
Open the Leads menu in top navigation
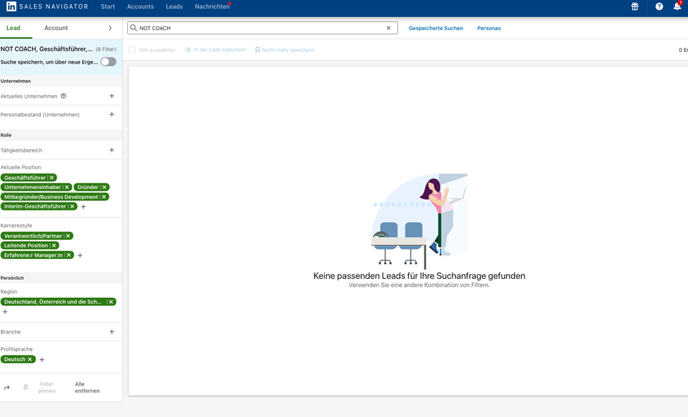pyautogui.click(x=174, y=7)
